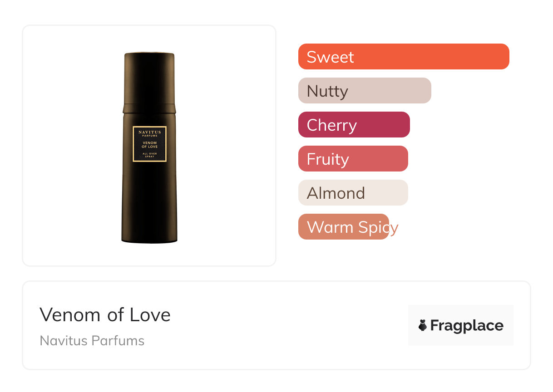Pick the Warm Spicy accord bar

tap(344, 227)
